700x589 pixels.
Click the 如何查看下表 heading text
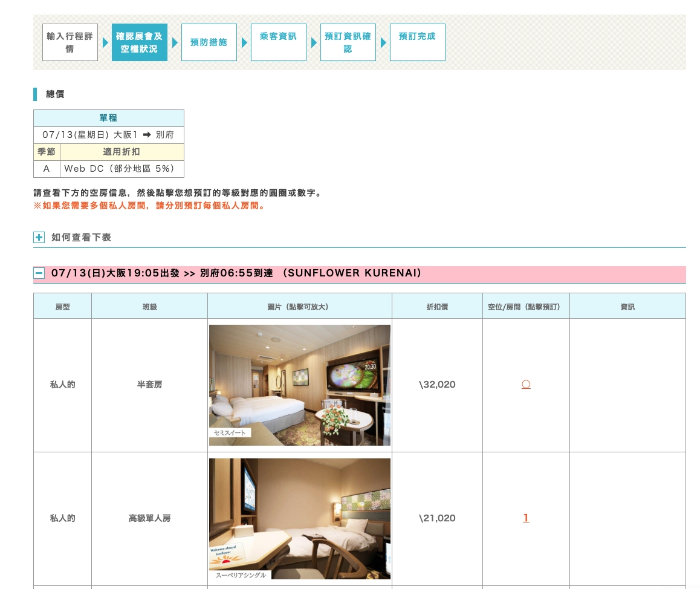tap(81, 237)
